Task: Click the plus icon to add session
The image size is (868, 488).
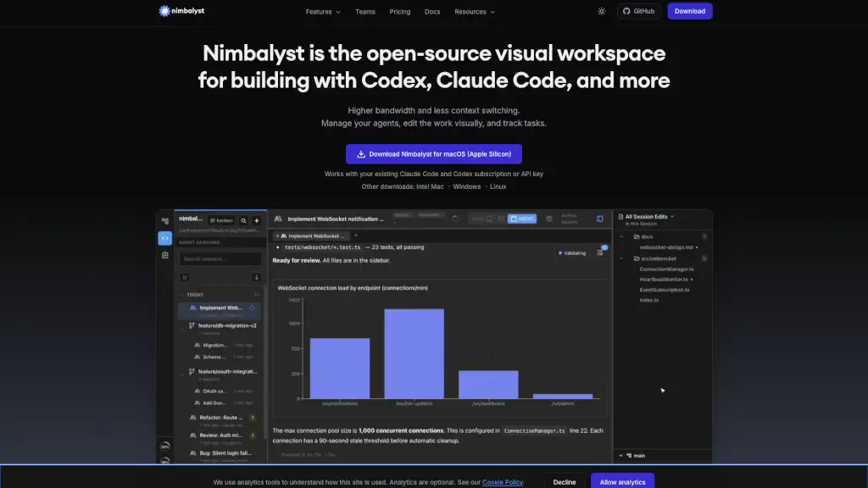Action: [256, 220]
